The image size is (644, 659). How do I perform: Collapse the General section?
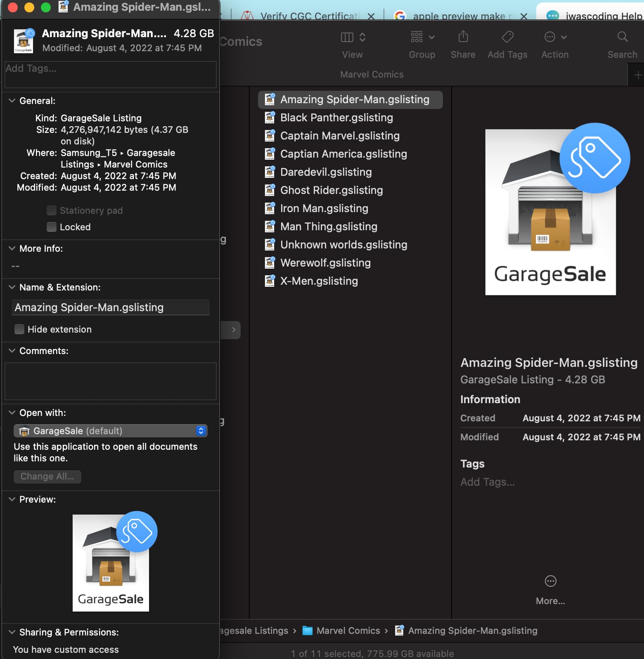click(x=12, y=101)
